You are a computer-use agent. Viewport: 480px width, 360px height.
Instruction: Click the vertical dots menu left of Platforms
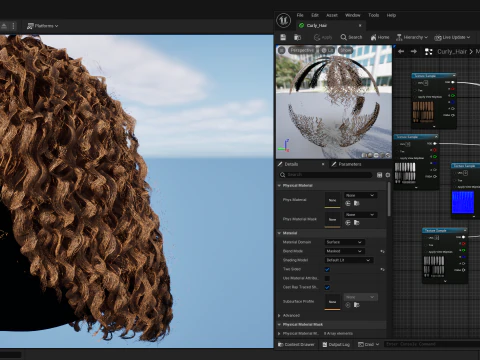13,26
